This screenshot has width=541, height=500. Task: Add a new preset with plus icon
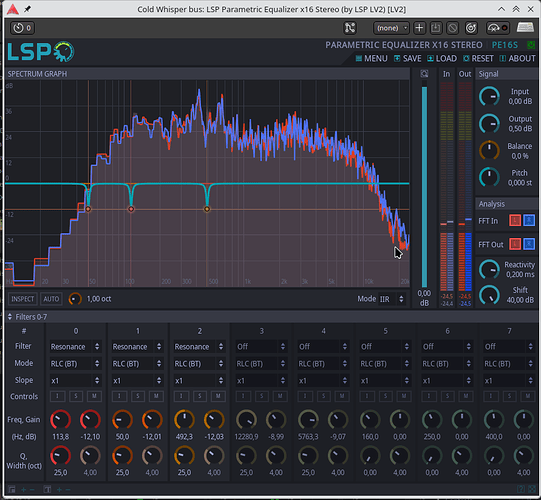click(419, 28)
